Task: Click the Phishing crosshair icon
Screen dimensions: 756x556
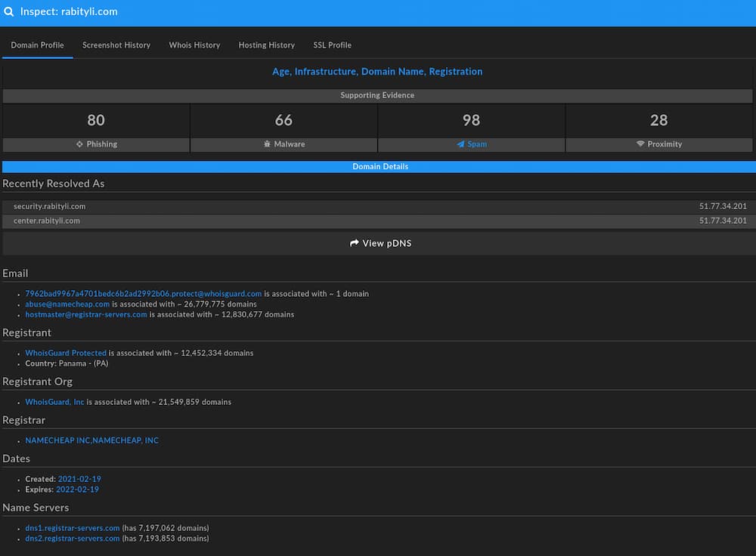Action: point(79,144)
